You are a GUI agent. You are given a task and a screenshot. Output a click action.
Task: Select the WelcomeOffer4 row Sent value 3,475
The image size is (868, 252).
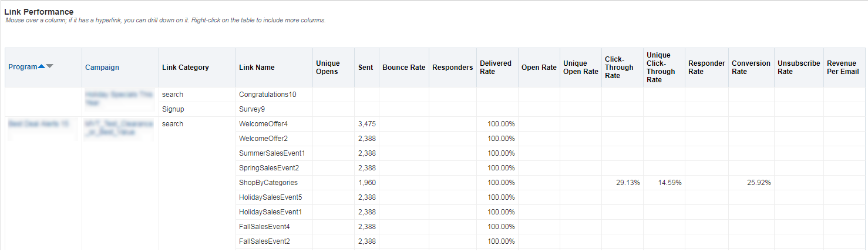pos(366,124)
